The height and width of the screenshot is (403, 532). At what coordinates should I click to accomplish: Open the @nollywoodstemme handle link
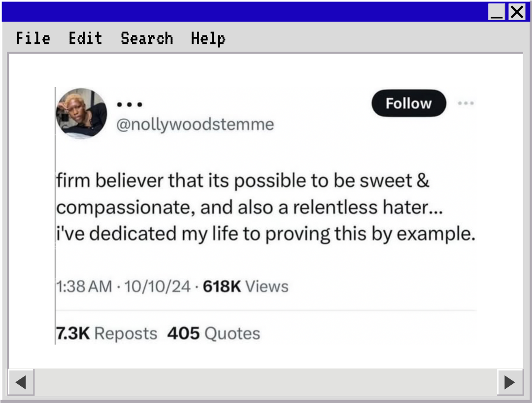tap(195, 124)
